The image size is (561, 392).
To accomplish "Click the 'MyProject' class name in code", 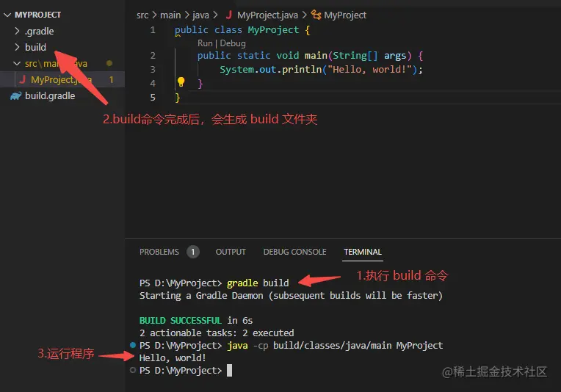I will click(x=273, y=29).
